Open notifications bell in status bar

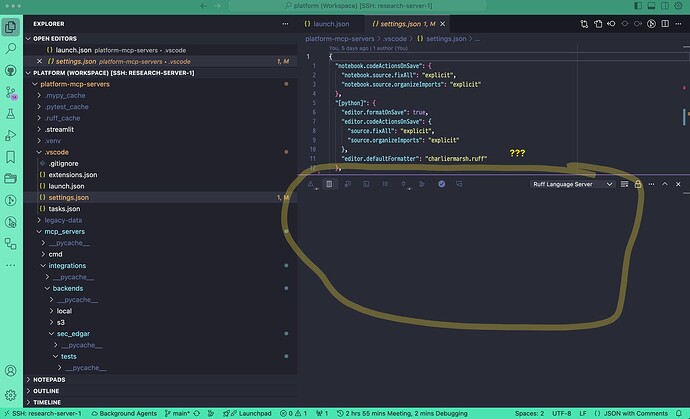tap(679, 413)
